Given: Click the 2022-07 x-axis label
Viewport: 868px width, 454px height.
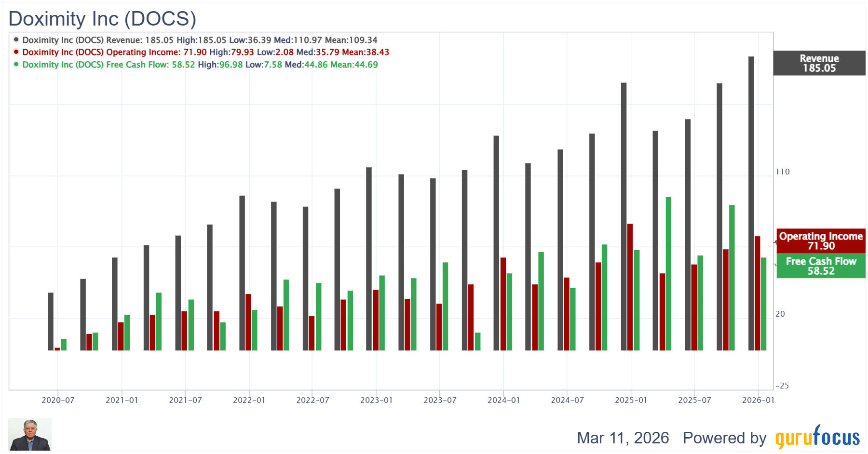Looking at the screenshot, I should coord(313,400).
